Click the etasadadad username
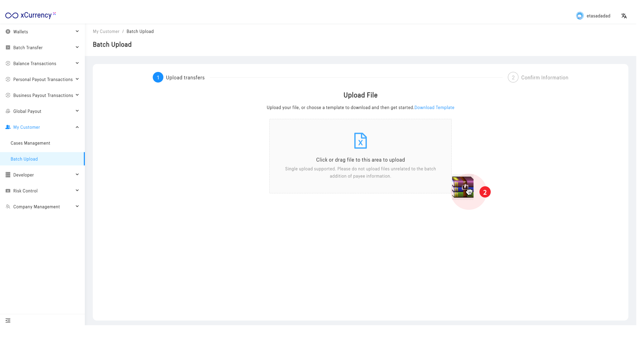Image resolution: width=644 pixels, height=341 pixels. [598, 16]
